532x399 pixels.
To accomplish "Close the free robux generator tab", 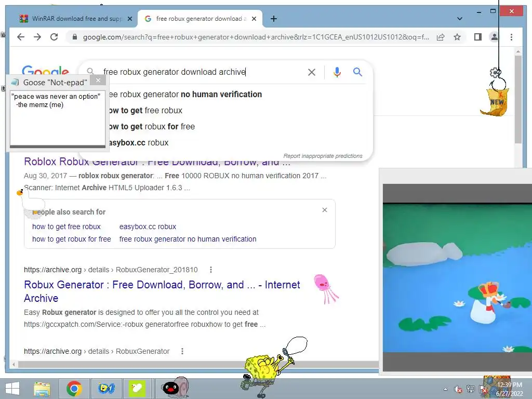I will point(254,19).
